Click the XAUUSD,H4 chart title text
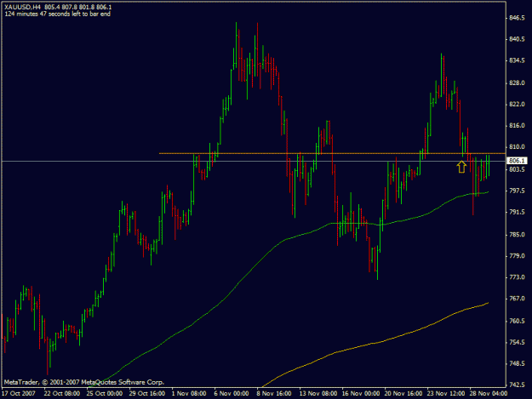This screenshot has width=532, height=399. (22, 7)
